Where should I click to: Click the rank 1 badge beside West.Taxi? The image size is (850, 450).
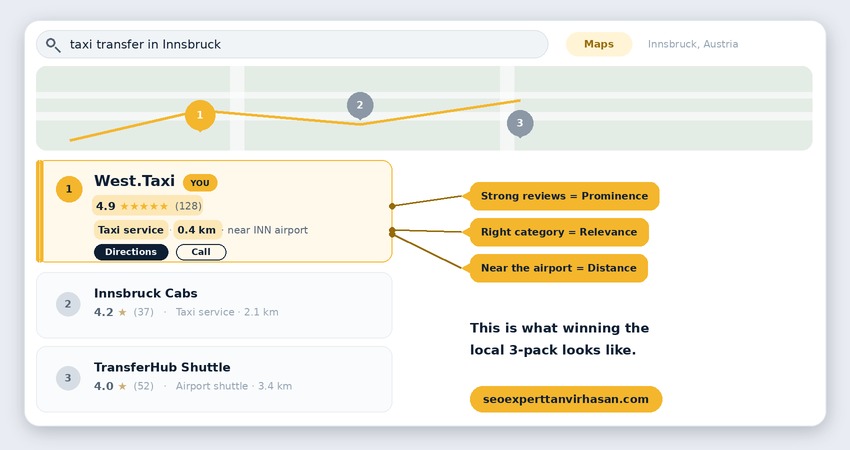tap(69, 189)
